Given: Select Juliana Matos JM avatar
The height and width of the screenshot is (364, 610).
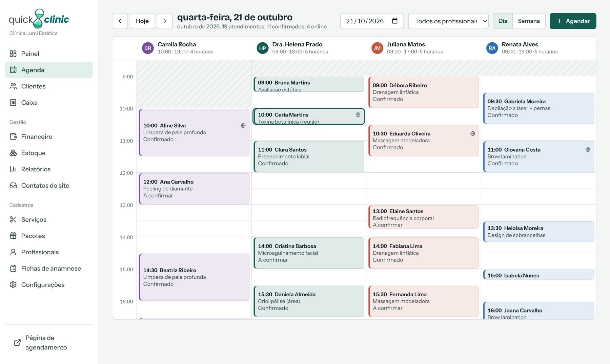Looking at the screenshot, I should click(377, 48).
